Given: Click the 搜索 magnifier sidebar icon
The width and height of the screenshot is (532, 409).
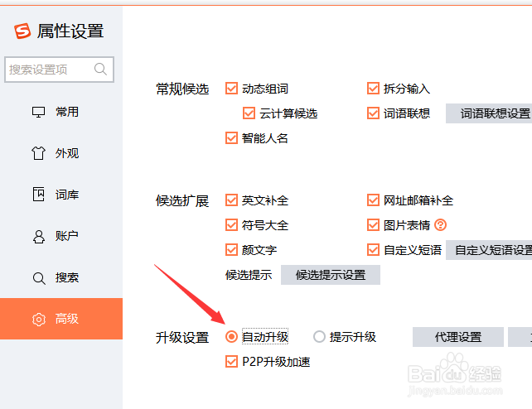Looking at the screenshot, I should [38, 277].
